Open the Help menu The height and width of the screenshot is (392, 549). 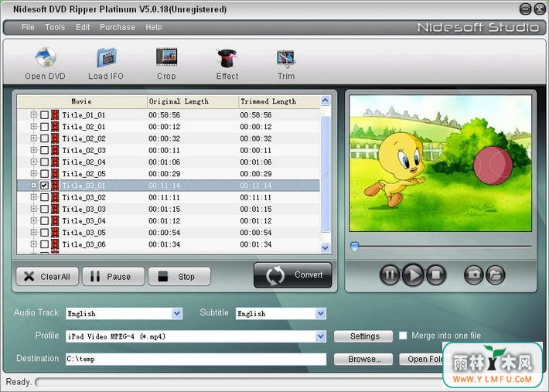154,27
